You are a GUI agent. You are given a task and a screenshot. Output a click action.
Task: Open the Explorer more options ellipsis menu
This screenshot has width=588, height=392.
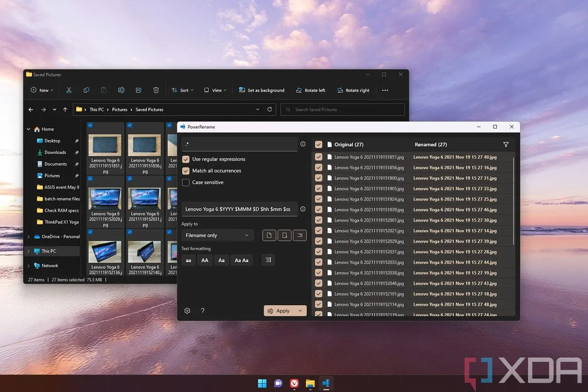click(385, 90)
